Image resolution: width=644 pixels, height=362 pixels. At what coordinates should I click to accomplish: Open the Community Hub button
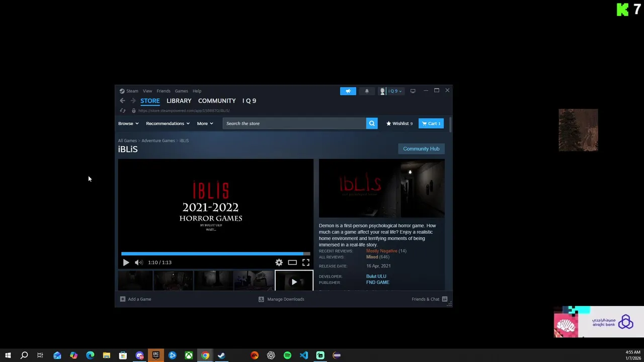click(421, 149)
